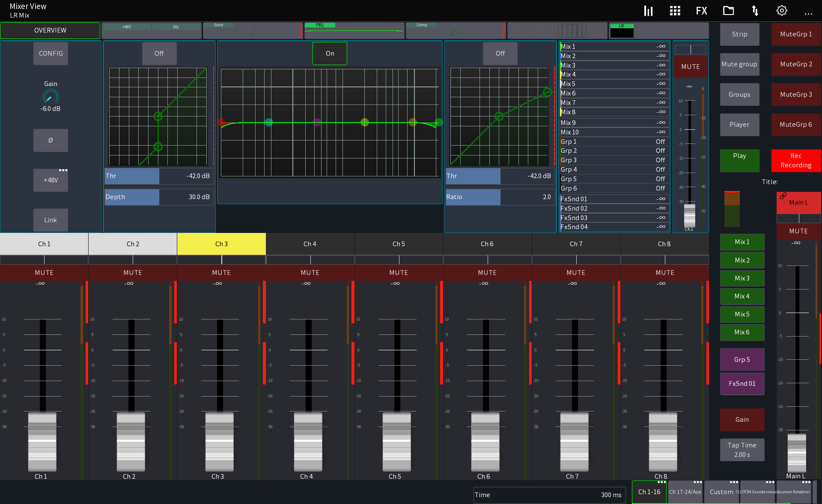Toggle polarity invert on Ch 3
Viewport: 822px width, 504px height.
[50, 140]
